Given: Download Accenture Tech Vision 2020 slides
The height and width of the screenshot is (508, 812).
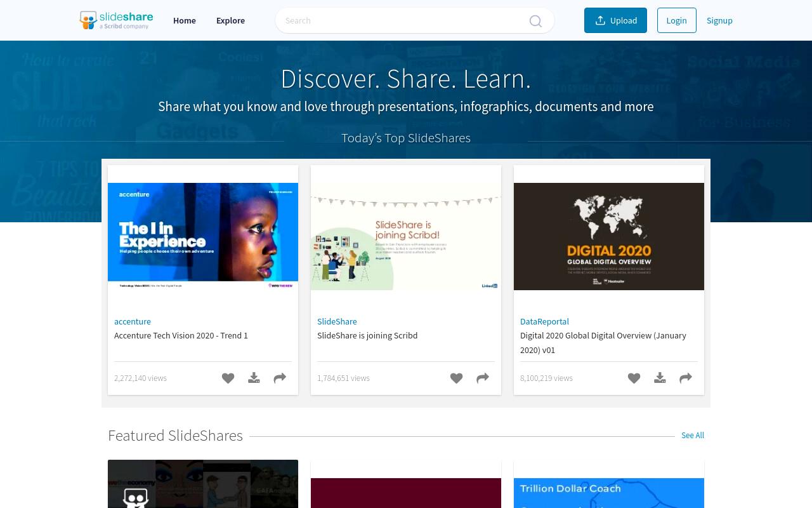Looking at the screenshot, I should pos(254,378).
